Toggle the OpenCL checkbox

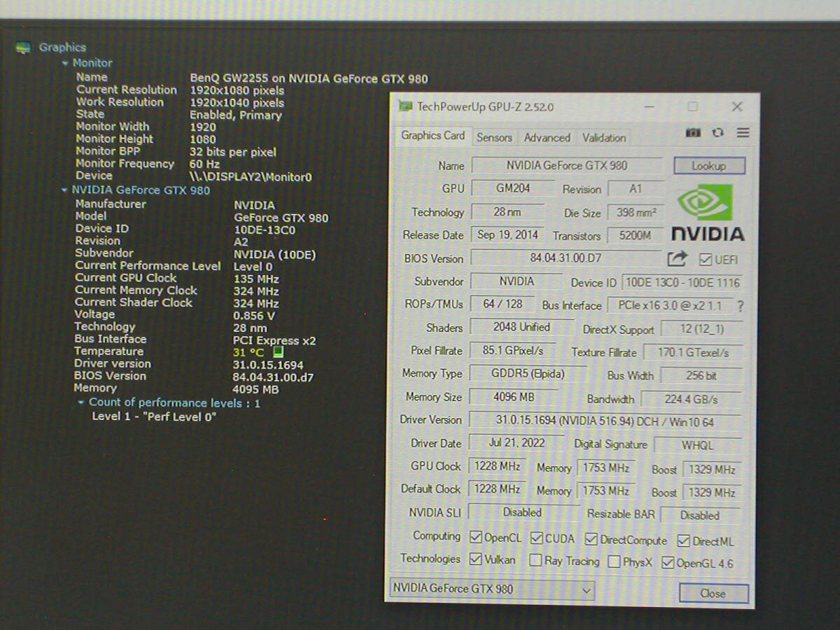click(x=476, y=538)
